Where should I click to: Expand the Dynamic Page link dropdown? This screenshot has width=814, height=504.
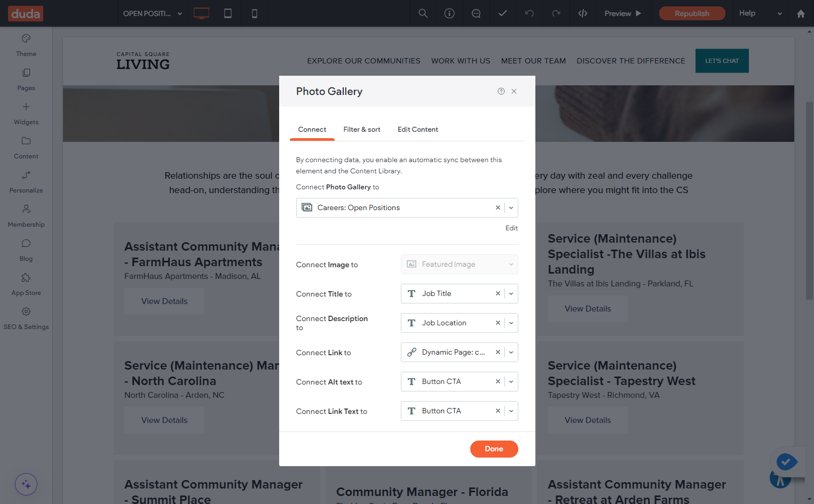point(511,353)
